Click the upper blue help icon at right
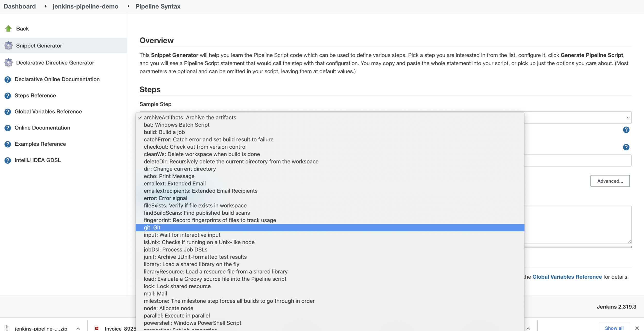Viewport: 644px width, 331px height. [626, 130]
